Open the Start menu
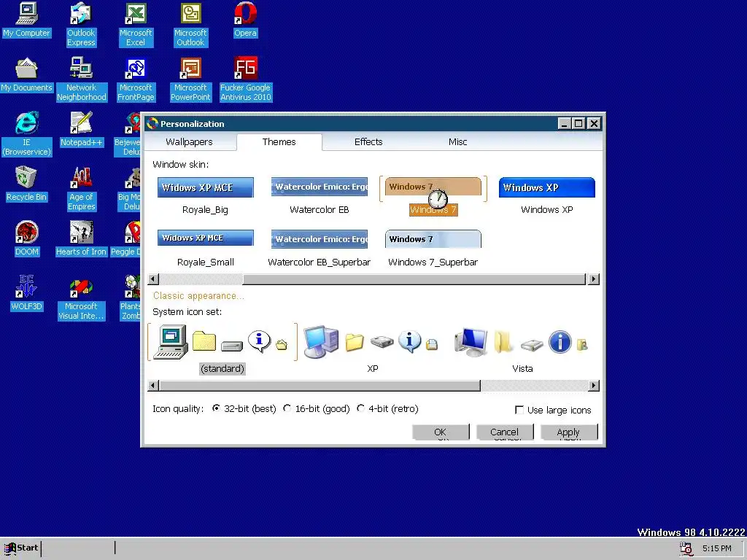The image size is (747, 560). 21,548
